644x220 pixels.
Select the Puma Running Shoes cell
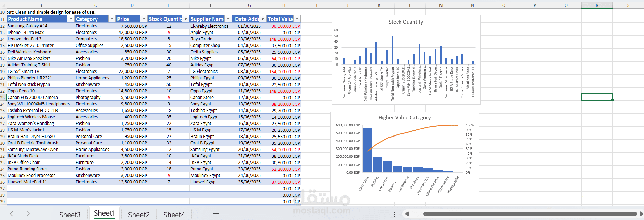coord(41,169)
